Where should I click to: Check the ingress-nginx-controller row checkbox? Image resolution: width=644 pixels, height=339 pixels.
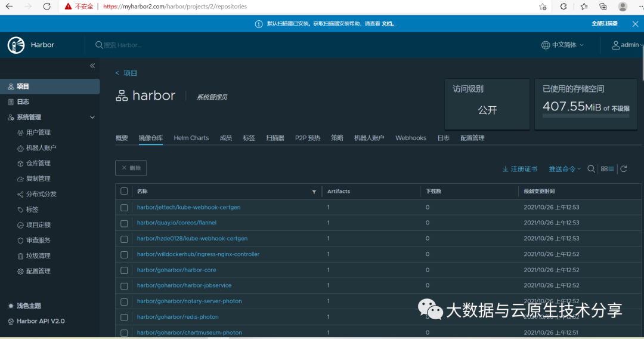coord(124,254)
